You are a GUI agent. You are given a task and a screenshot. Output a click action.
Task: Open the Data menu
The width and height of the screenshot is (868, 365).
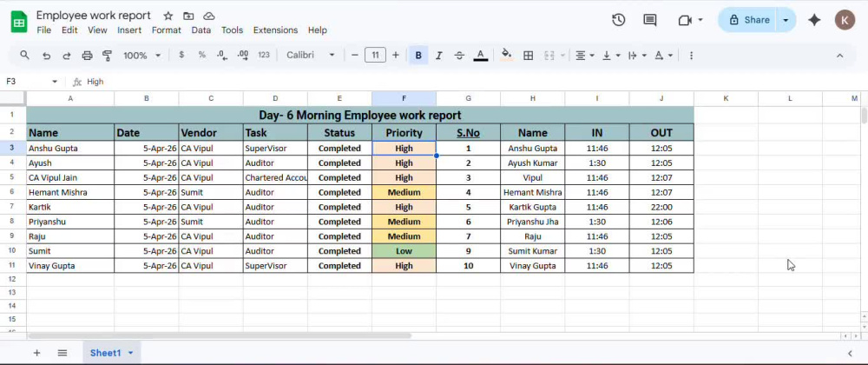201,30
